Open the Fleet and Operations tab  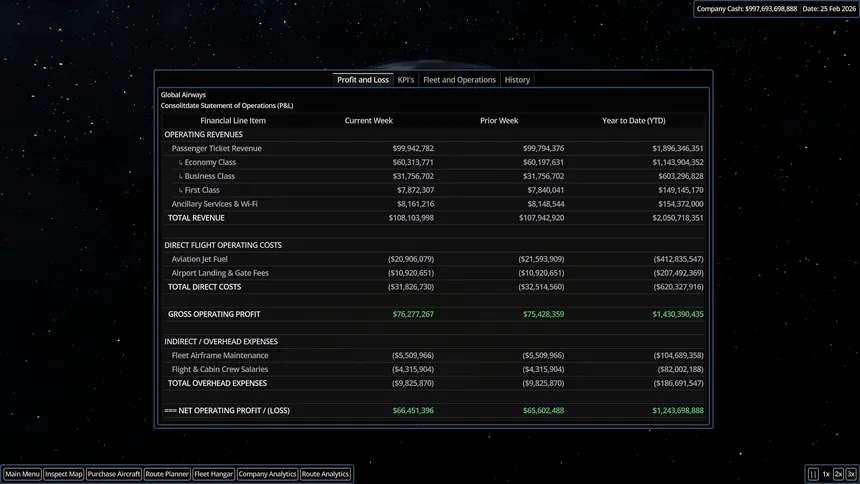459,80
